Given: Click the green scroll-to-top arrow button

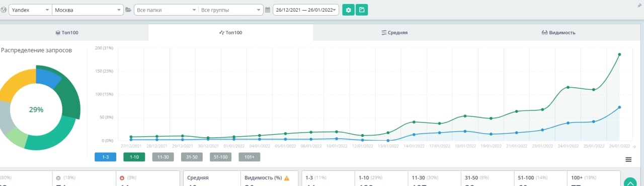Looking at the screenshot, I should [x=630, y=183].
